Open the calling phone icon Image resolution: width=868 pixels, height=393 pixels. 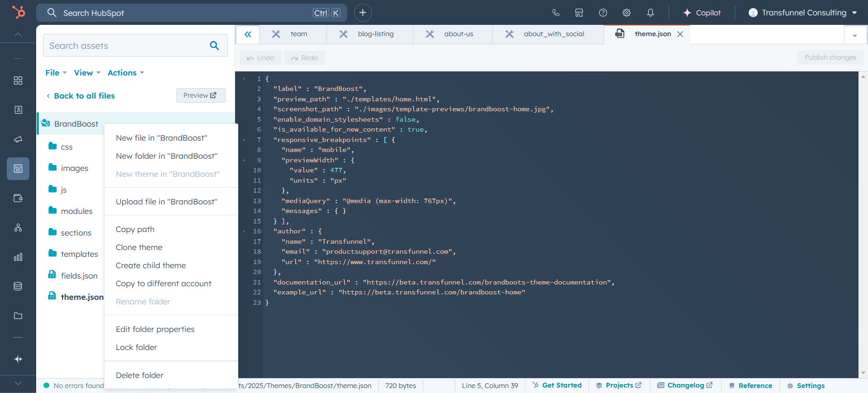click(x=556, y=13)
